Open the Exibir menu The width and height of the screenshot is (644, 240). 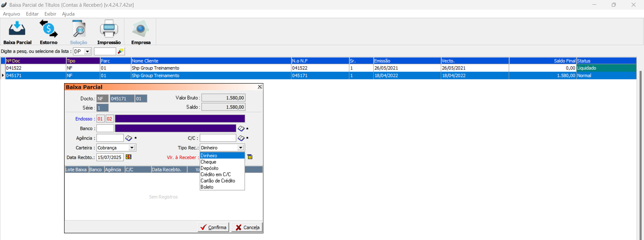click(50, 14)
